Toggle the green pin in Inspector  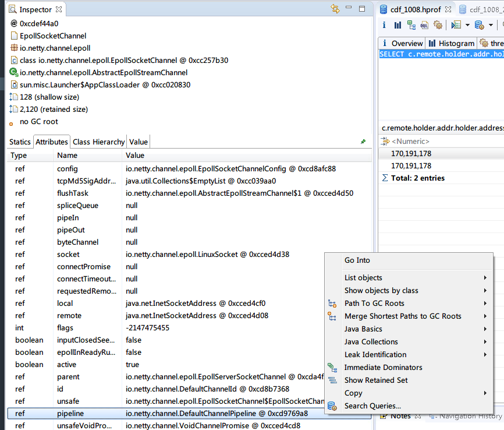(363, 142)
